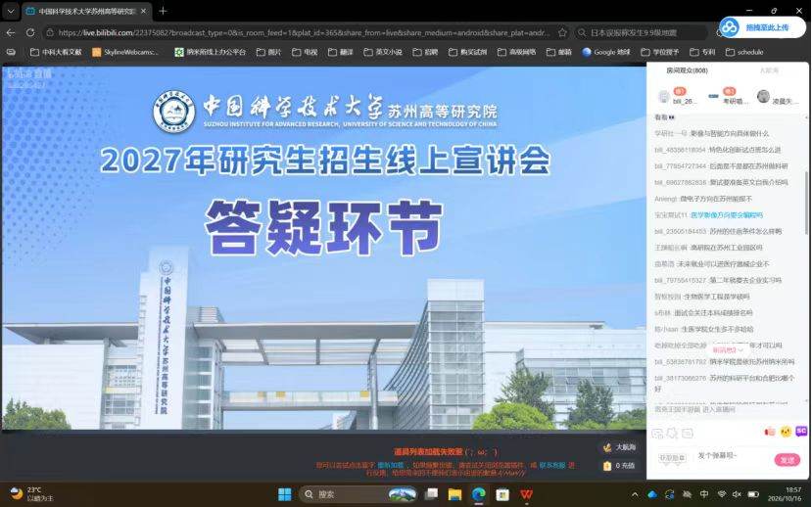Expand the system tray hidden icons chevron
Viewport: 812px width, 507px height.
tap(635, 494)
